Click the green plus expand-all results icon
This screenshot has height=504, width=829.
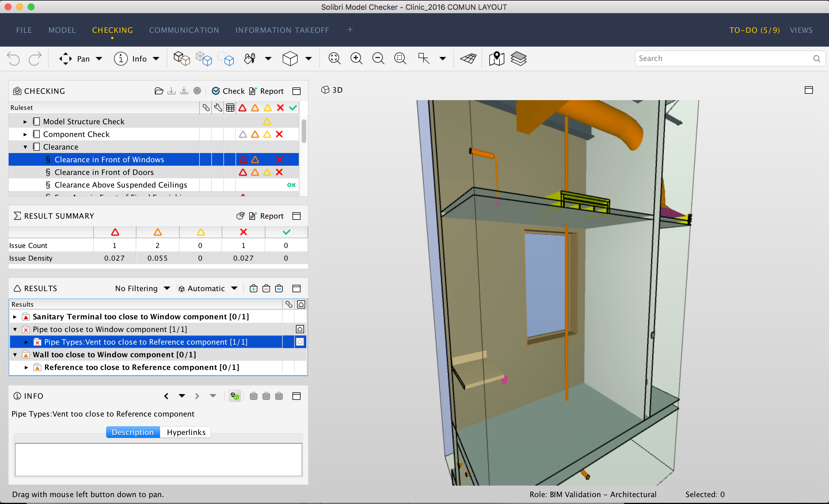point(253,289)
